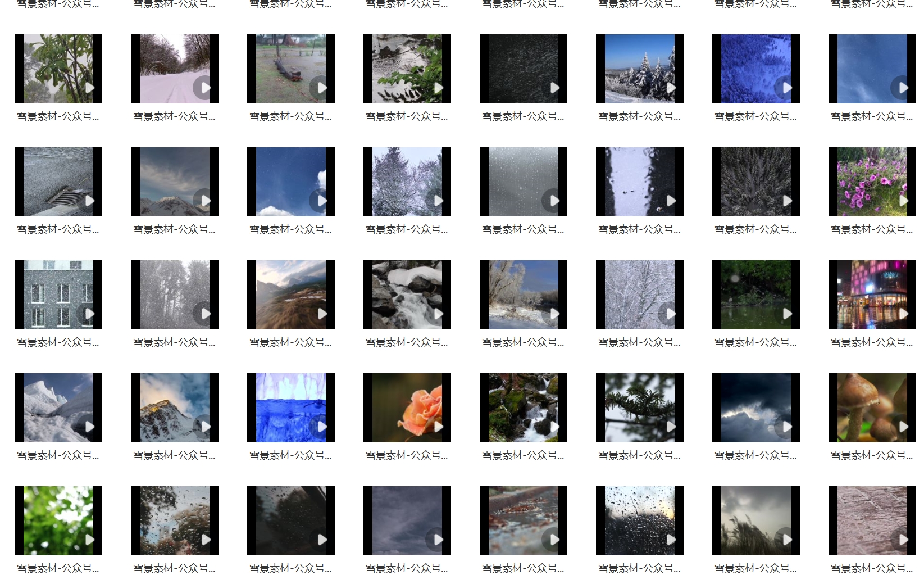Play the grey overcast sky video
924x575 pixels.
tap(438, 540)
